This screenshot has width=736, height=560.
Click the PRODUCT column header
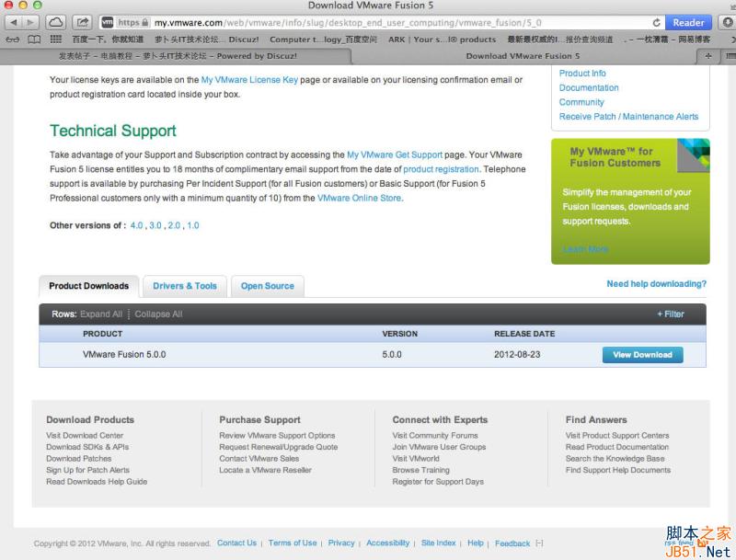click(x=102, y=334)
